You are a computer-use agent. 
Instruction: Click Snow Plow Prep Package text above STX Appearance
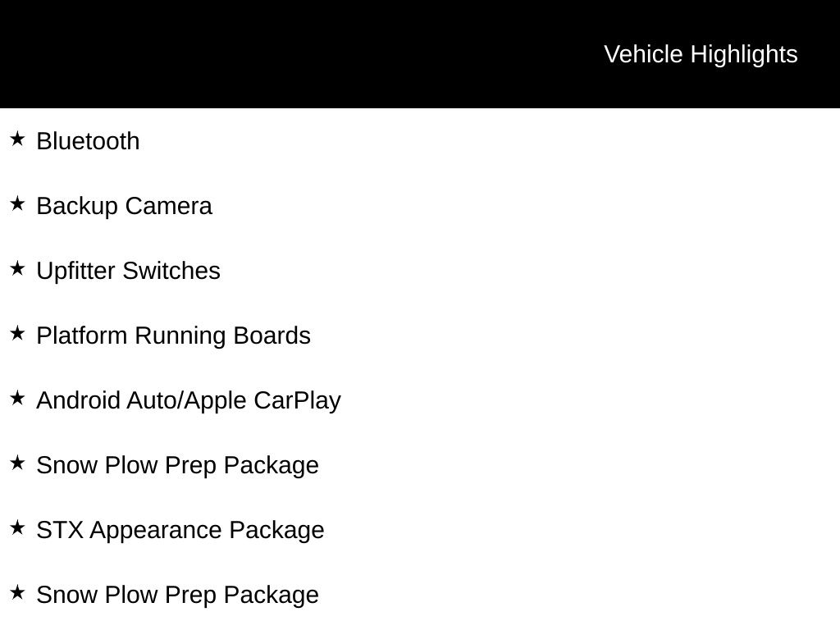click(177, 465)
